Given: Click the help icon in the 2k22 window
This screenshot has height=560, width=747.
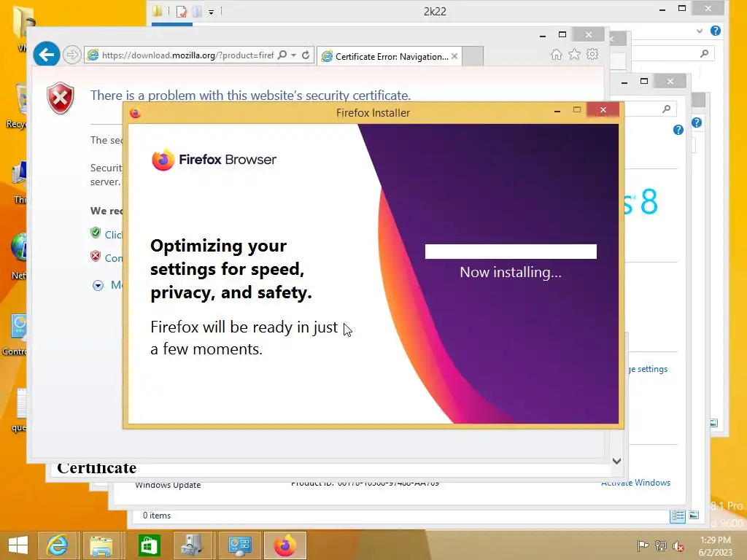Looking at the screenshot, I should [716, 31].
